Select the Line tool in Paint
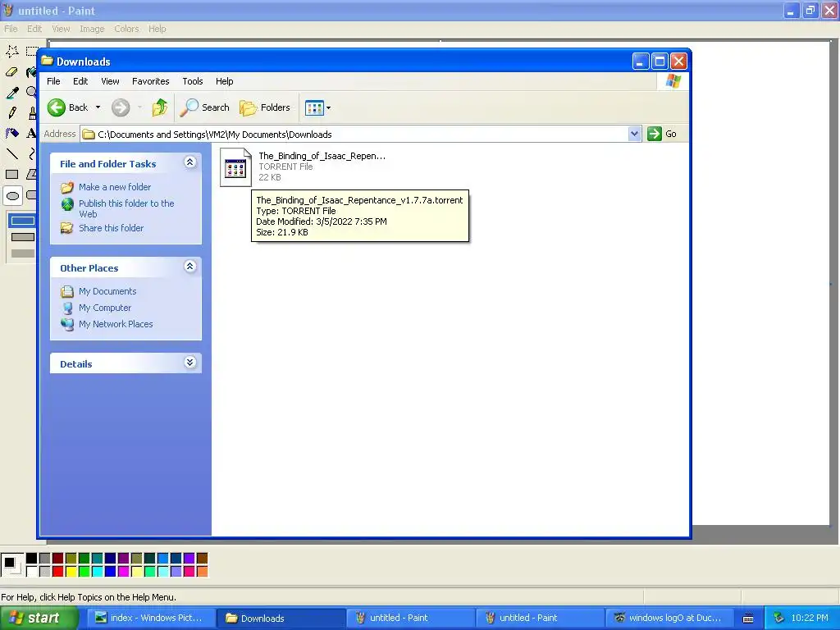The height and width of the screenshot is (630, 840). pyautogui.click(x=11, y=154)
